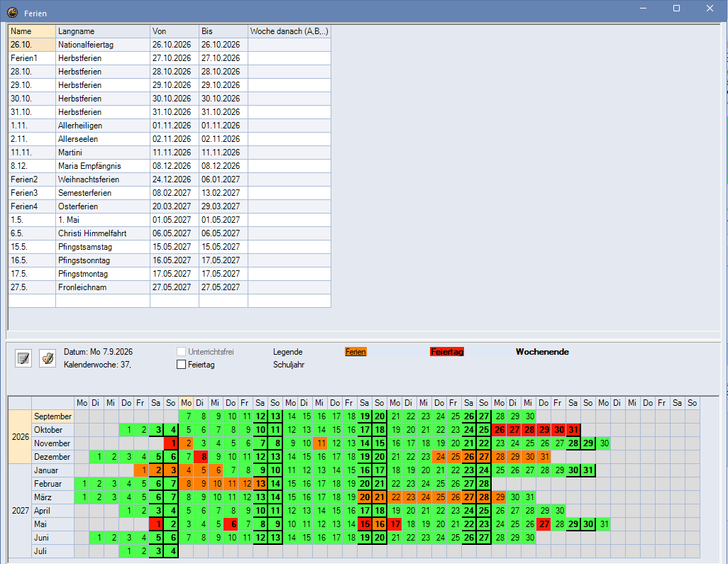The height and width of the screenshot is (564, 728).
Task: Select the Fronleichnam cell
Action: coord(103,287)
